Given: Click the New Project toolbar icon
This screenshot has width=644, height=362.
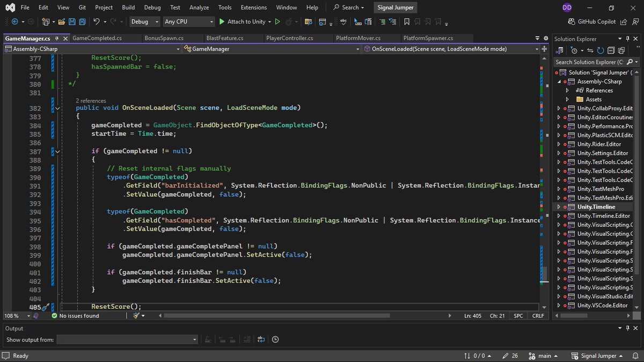Looking at the screenshot, I should [46, 21].
